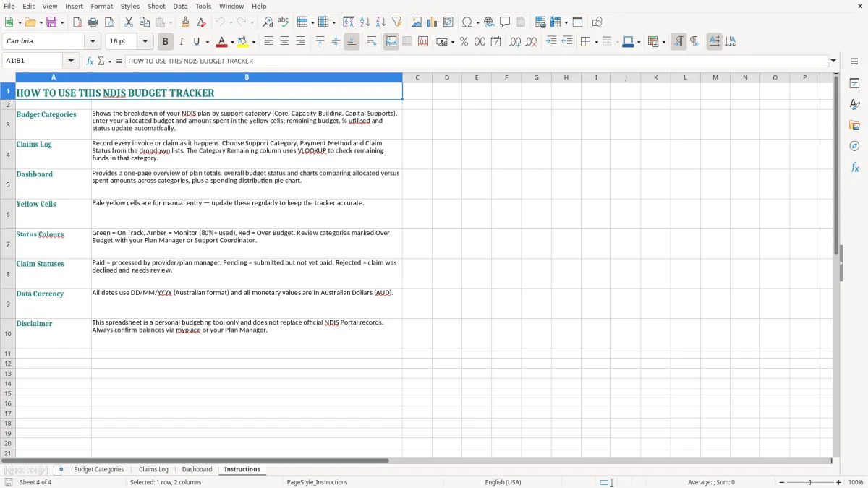
Task: Switch to the Claims Log sheet tab
Action: point(153,470)
